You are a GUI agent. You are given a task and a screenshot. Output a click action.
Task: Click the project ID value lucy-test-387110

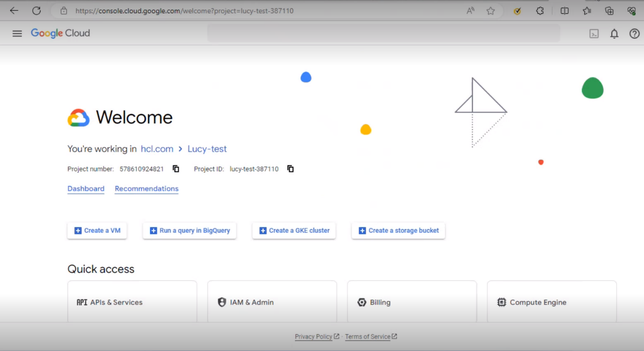pyautogui.click(x=254, y=169)
